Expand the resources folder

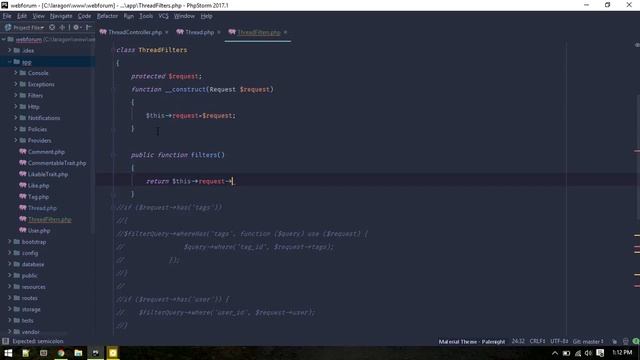[x=9, y=287]
